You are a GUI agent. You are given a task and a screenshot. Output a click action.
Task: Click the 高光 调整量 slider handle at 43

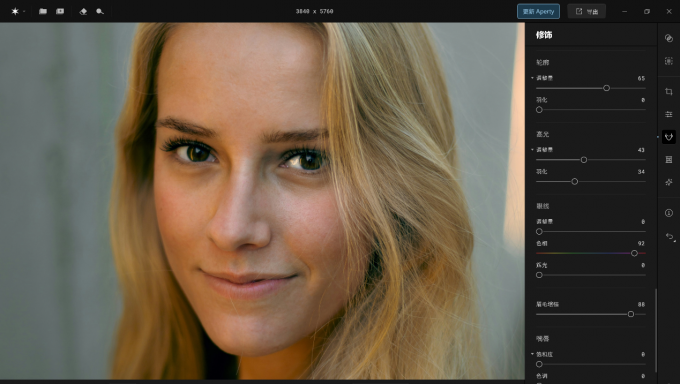coord(584,160)
